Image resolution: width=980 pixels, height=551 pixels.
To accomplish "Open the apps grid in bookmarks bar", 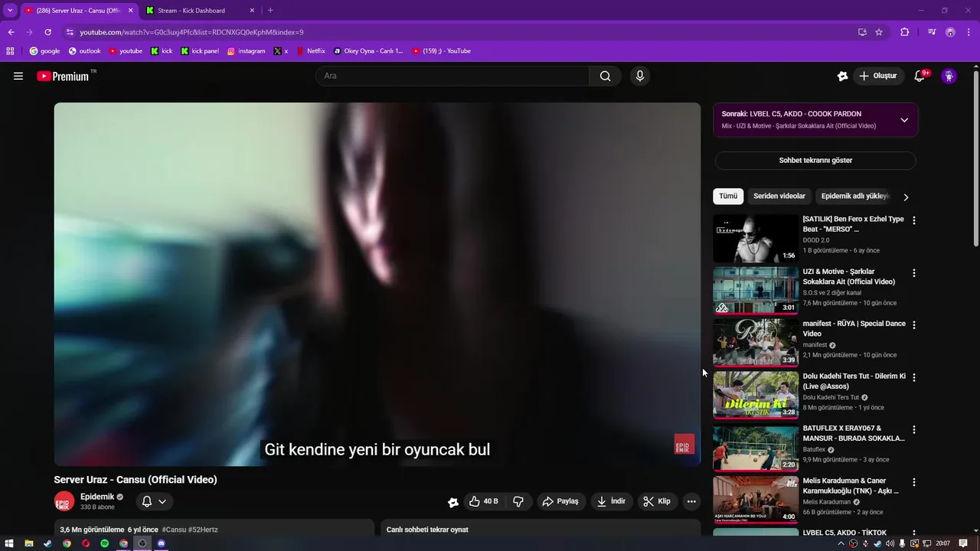I will (10, 51).
